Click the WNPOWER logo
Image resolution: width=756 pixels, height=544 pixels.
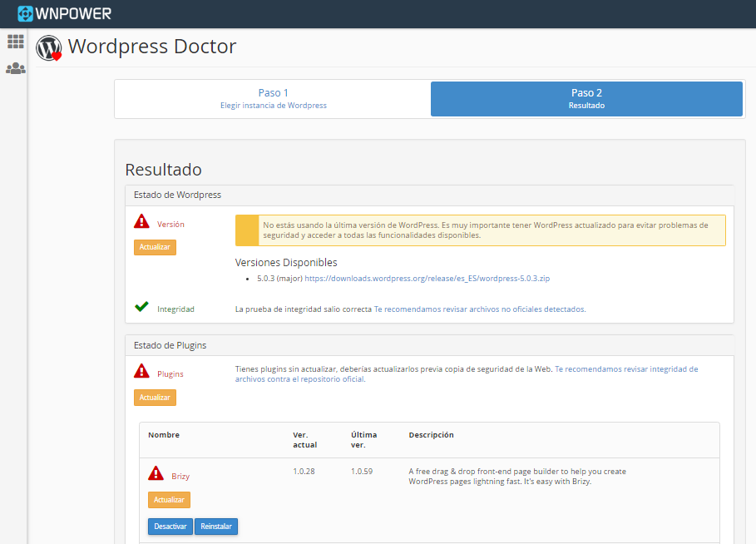point(64,13)
